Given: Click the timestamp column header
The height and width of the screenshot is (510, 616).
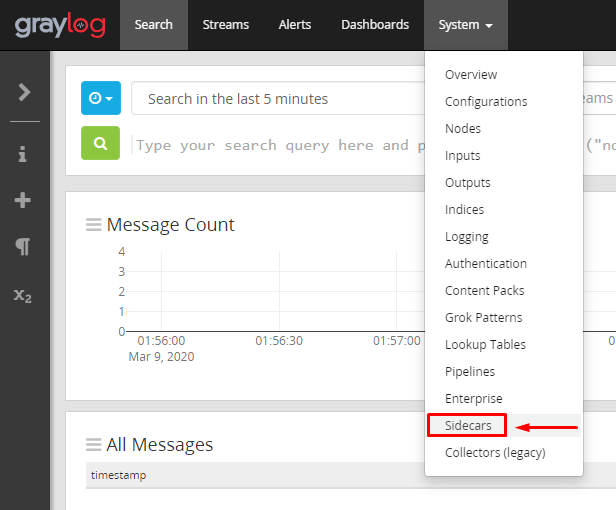Looking at the screenshot, I should coord(118,475).
